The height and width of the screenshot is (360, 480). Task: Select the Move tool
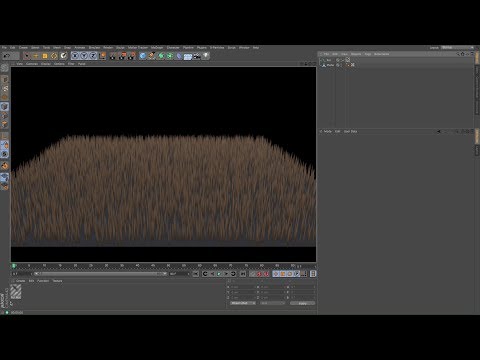click(x=36, y=56)
